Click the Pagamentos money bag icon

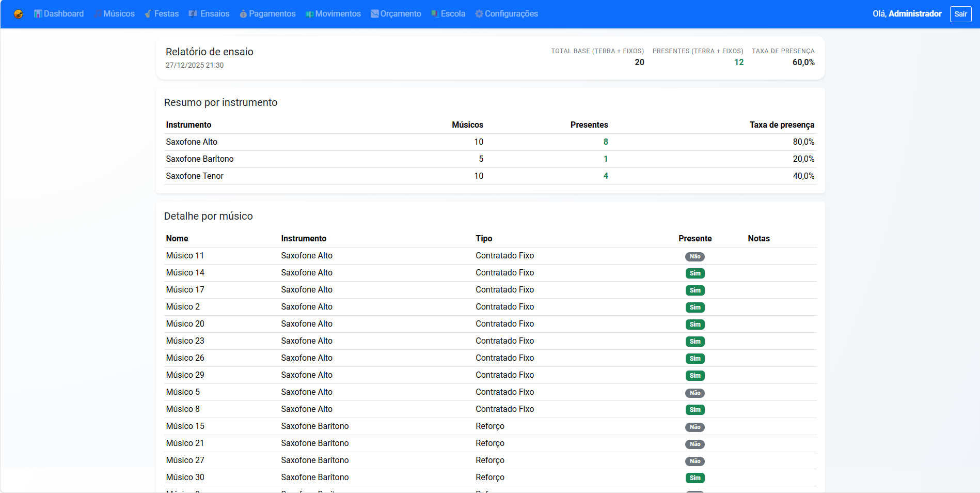[243, 14]
